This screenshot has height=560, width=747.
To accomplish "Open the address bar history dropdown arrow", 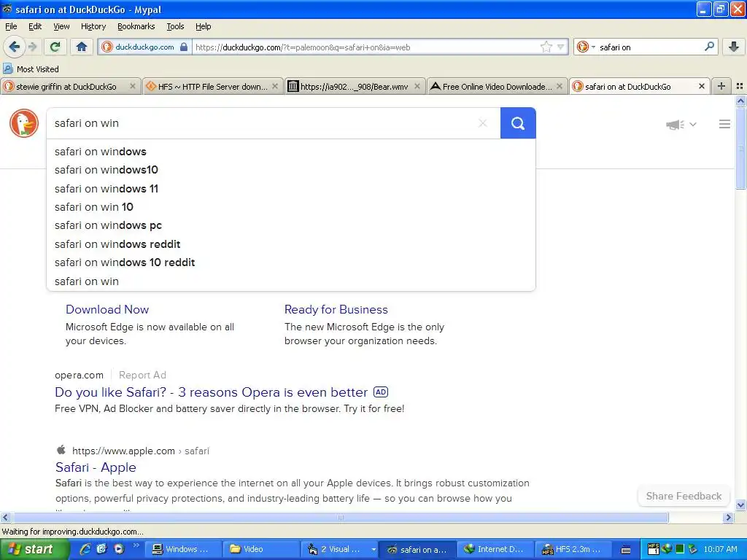I will (x=561, y=47).
